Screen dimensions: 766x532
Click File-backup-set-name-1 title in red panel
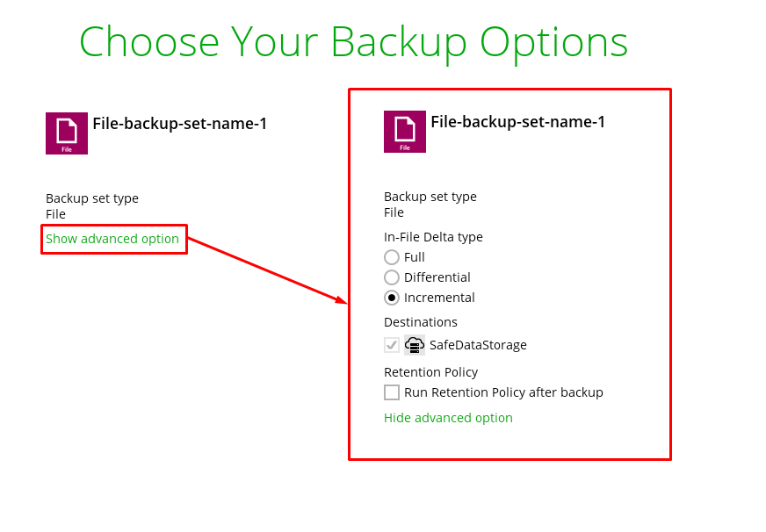[x=518, y=122]
